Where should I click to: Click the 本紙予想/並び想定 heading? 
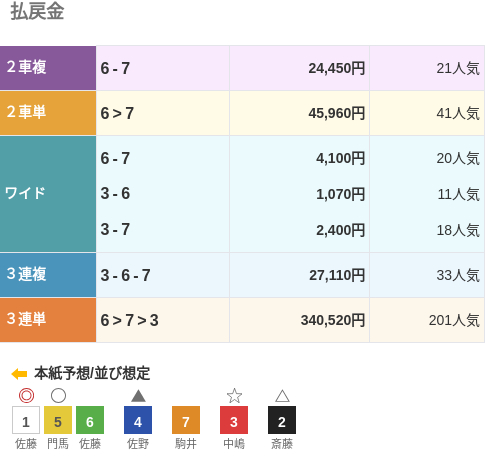[92, 373]
